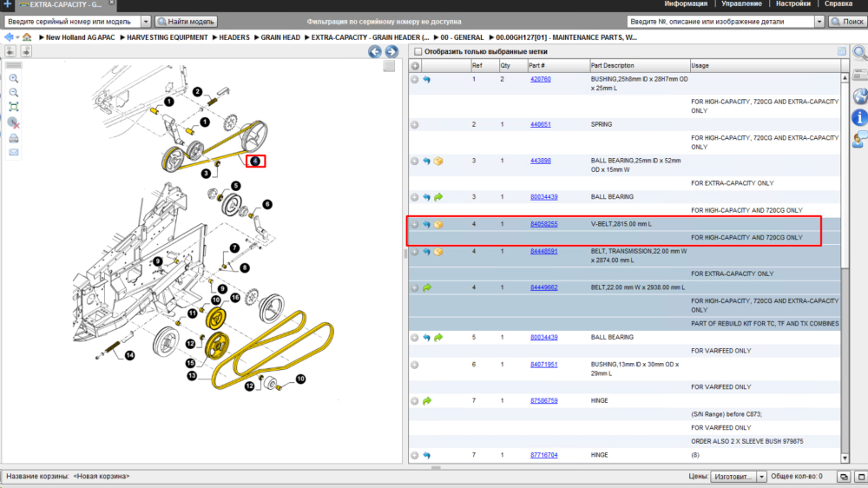This screenshot has height=488, width=868.
Task: Go to previous illustration round arrow
Action: coord(375,51)
